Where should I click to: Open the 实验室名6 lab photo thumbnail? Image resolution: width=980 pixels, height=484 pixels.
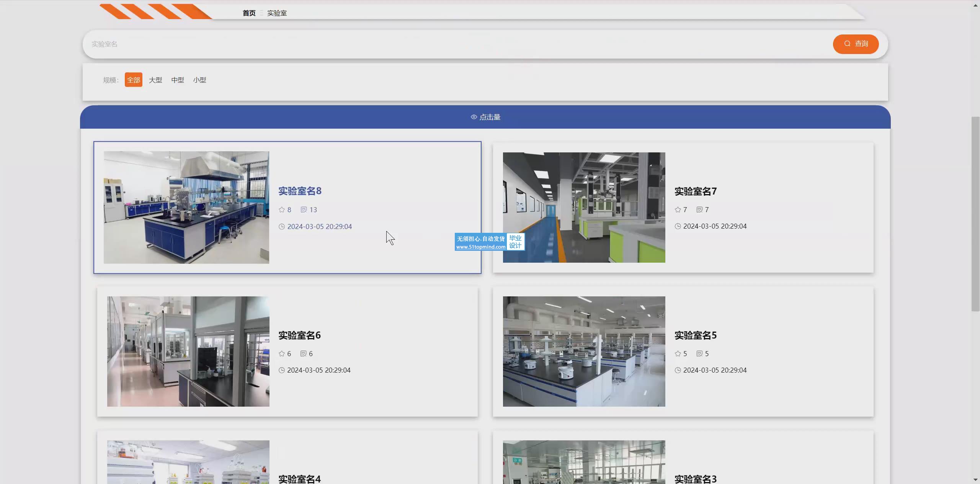click(188, 352)
